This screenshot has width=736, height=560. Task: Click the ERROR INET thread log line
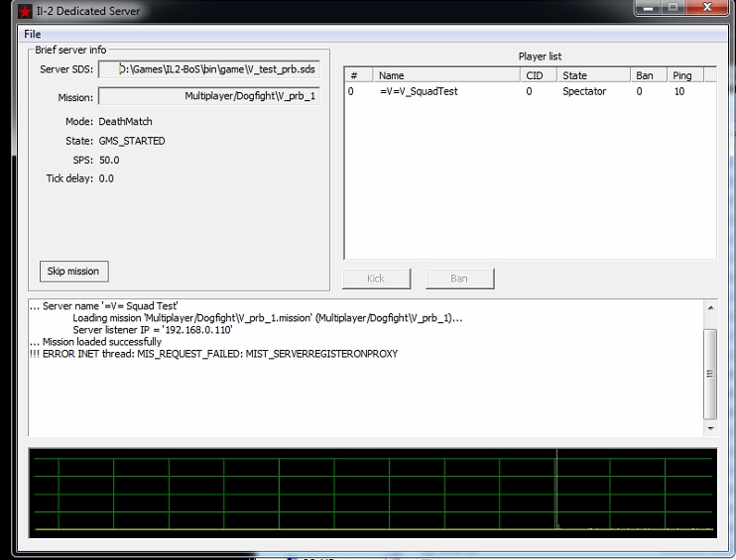pyautogui.click(x=213, y=354)
